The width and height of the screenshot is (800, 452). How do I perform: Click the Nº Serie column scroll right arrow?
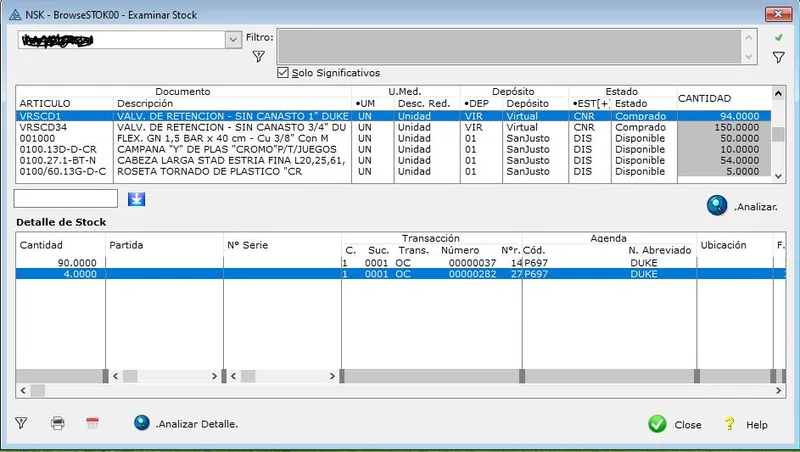[x=332, y=376]
